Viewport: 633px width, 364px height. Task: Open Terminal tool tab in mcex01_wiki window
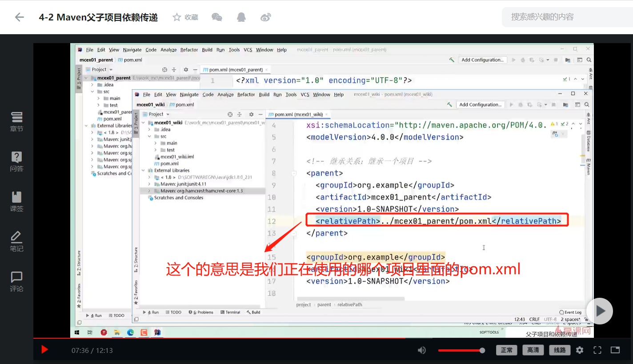(229, 312)
